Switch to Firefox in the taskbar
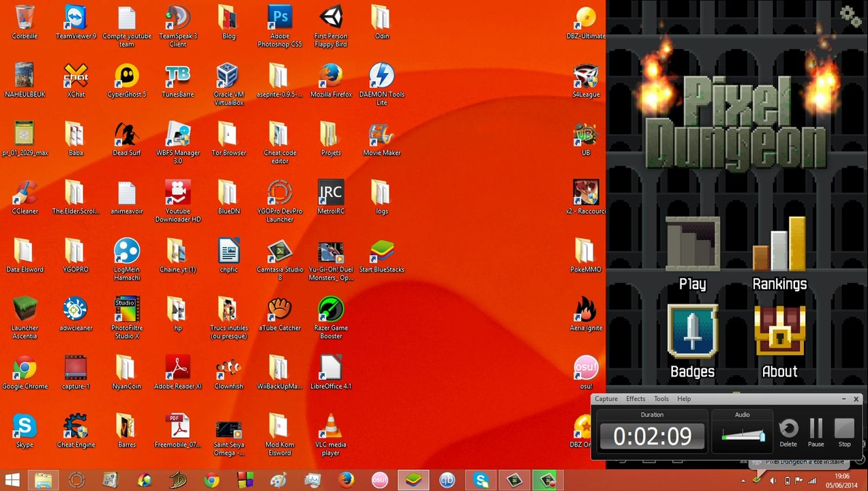The image size is (868, 491). point(346,481)
